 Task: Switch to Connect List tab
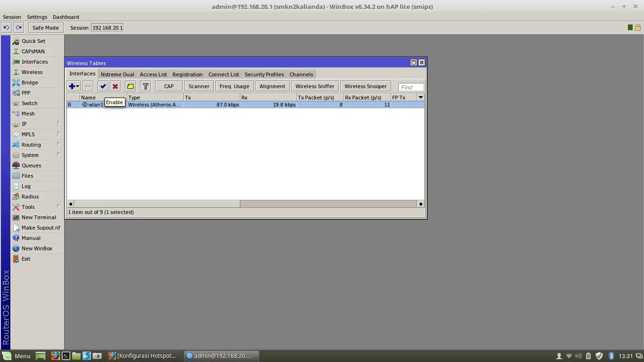tap(223, 74)
